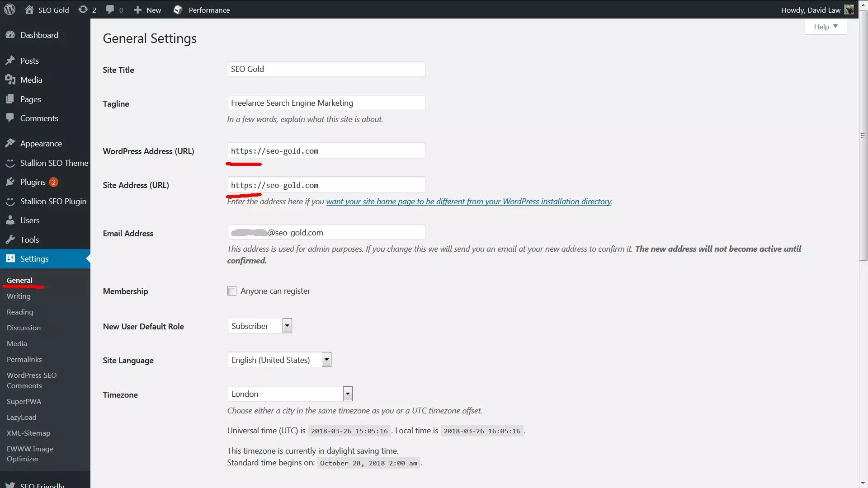Expand the Help tab
The image size is (868, 488).
[826, 27]
